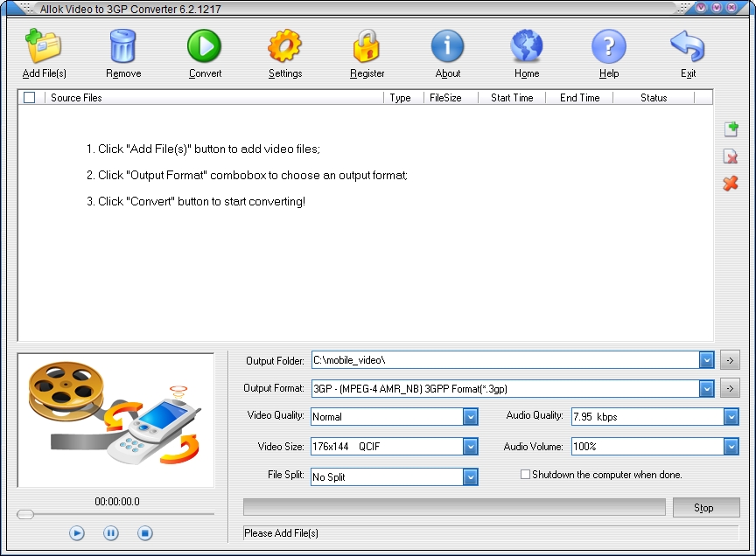
Task: Open Help with the question mark icon
Action: click(608, 46)
